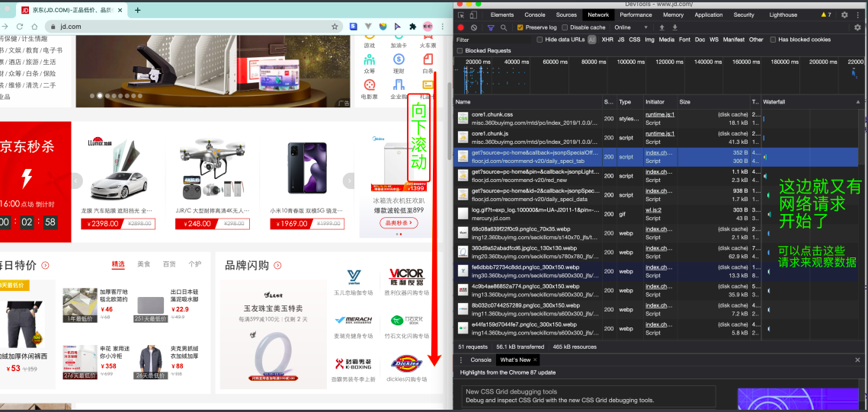Image resolution: width=868 pixels, height=412 pixels.
Task: Click next arrow in 京东秒杀 carousel
Action: click(x=348, y=180)
